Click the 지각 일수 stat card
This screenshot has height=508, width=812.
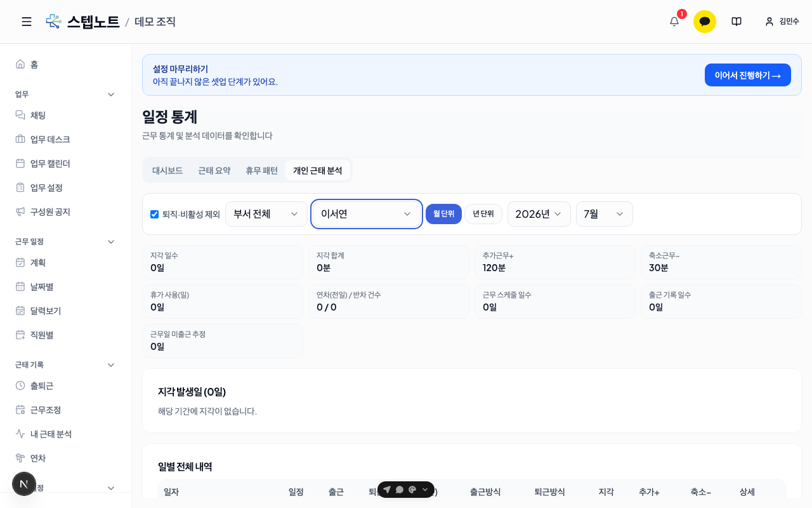(x=223, y=262)
